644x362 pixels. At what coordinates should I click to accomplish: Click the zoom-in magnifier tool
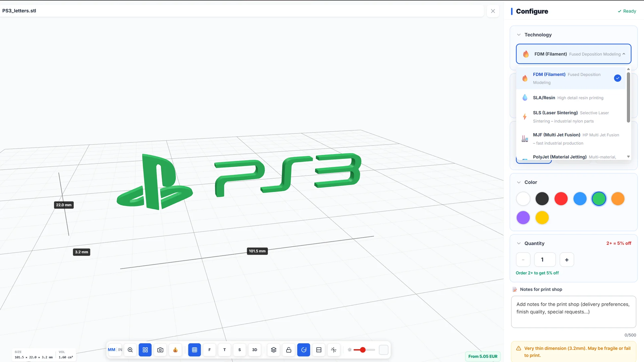pyautogui.click(x=130, y=350)
